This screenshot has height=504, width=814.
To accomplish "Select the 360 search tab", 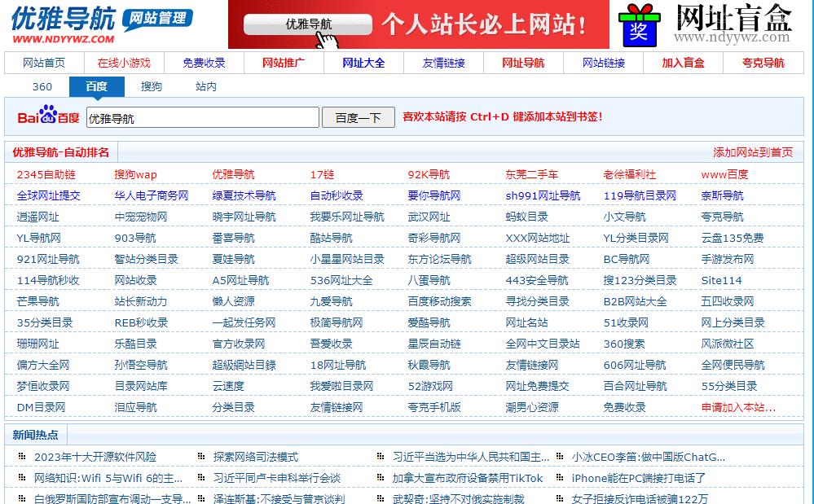I will tap(42, 86).
